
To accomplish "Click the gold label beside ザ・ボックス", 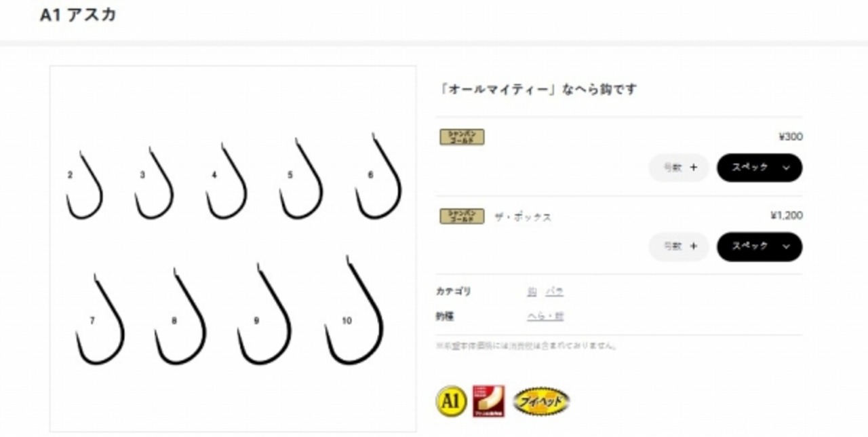I will (462, 216).
